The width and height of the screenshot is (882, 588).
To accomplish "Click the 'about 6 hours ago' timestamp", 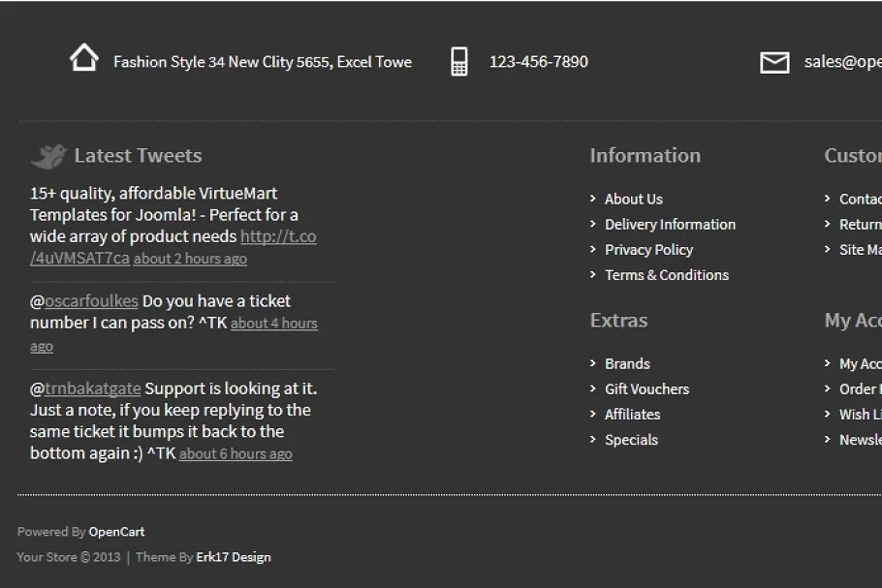I will pyautogui.click(x=236, y=453).
